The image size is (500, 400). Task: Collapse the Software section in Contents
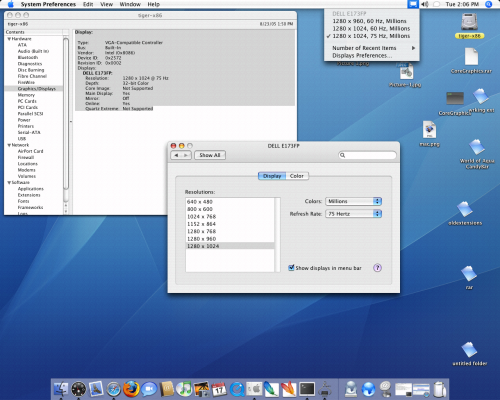(9, 183)
